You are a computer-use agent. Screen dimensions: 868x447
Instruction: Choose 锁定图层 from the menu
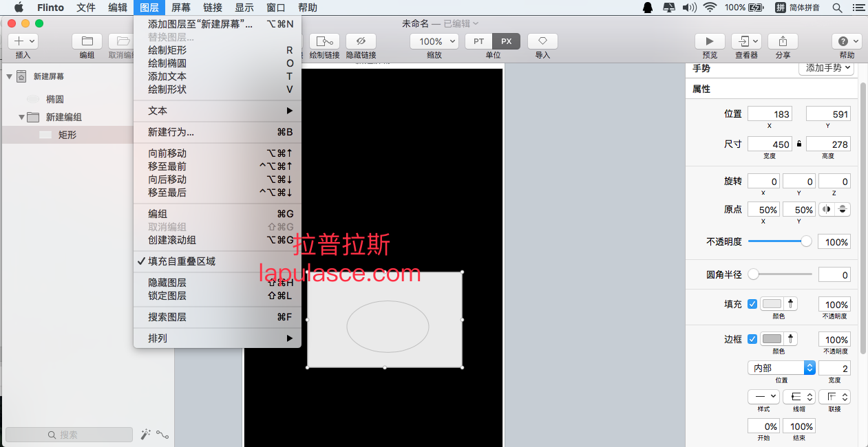click(x=217, y=296)
